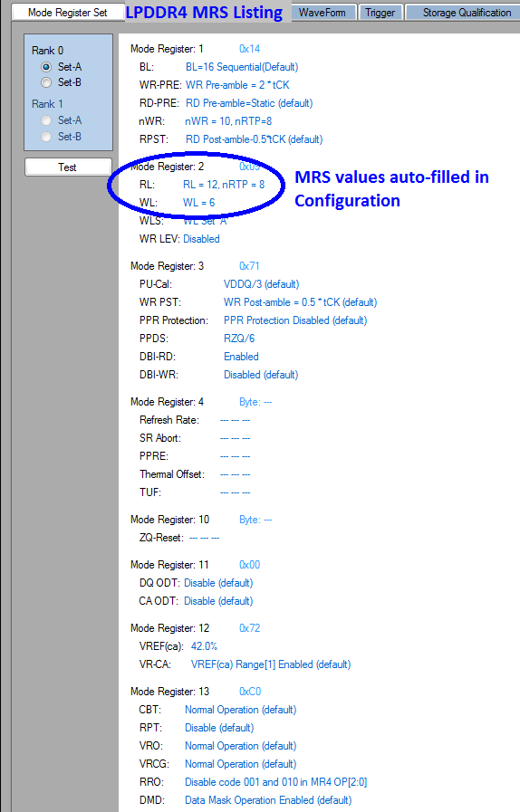This screenshot has width=520, height=812.
Task: Click the Mode Register: 10 heading
Action: point(169,520)
